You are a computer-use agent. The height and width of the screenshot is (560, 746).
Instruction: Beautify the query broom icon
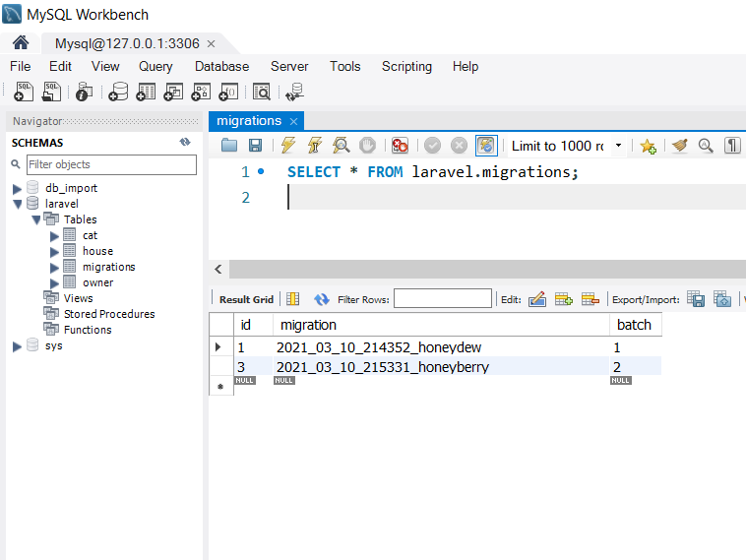coord(679,145)
